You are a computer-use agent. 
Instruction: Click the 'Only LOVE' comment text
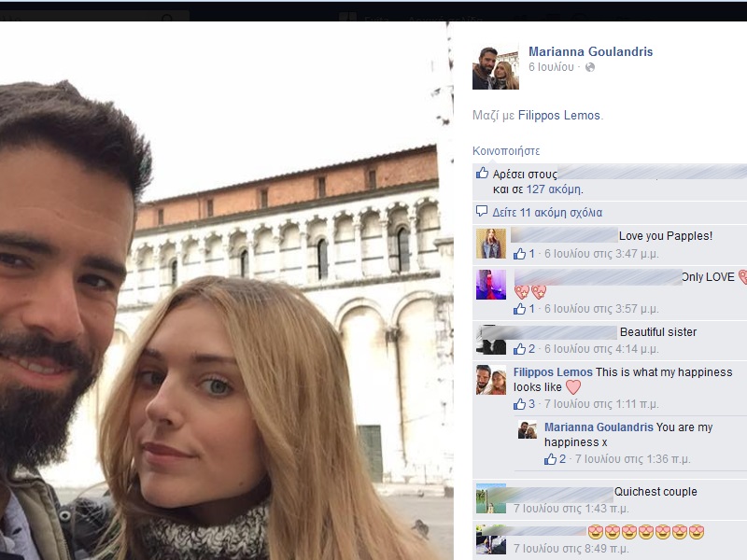[708, 276]
